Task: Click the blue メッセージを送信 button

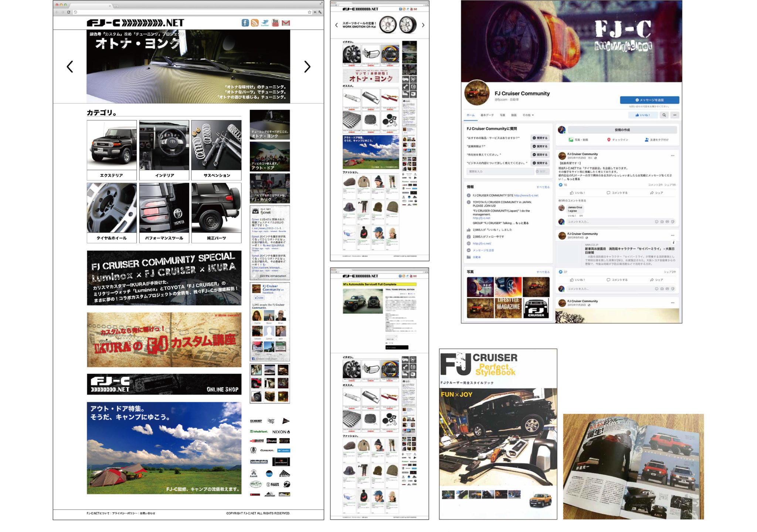Action: 649,100
